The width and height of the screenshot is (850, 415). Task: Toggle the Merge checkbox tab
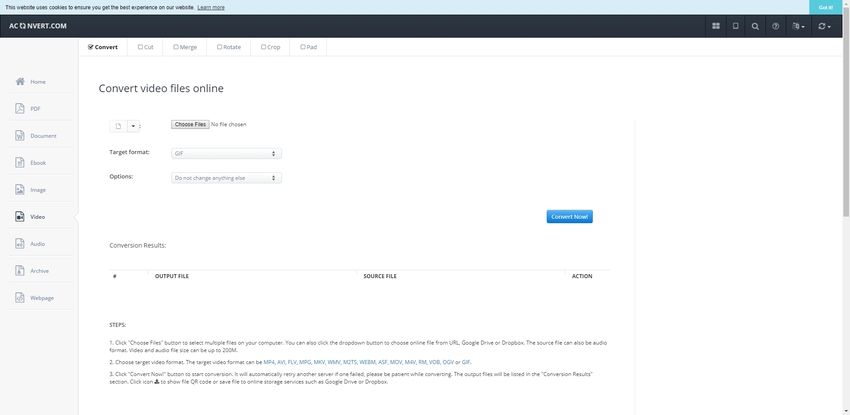point(185,46)
